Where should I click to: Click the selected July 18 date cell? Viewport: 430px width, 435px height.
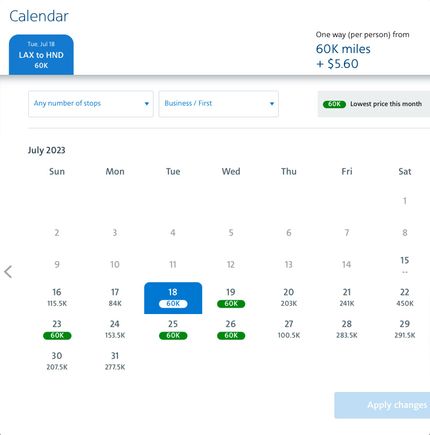(173, 298)
